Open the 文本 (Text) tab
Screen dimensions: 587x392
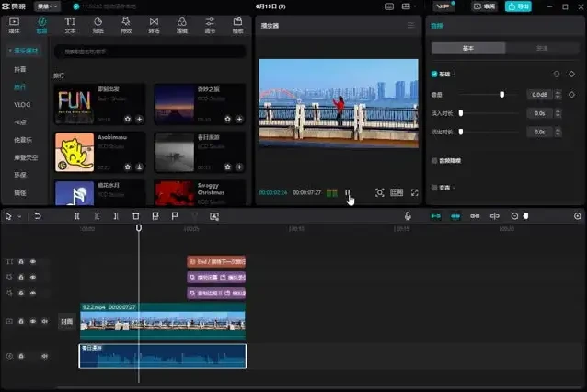tap(70, 24)
